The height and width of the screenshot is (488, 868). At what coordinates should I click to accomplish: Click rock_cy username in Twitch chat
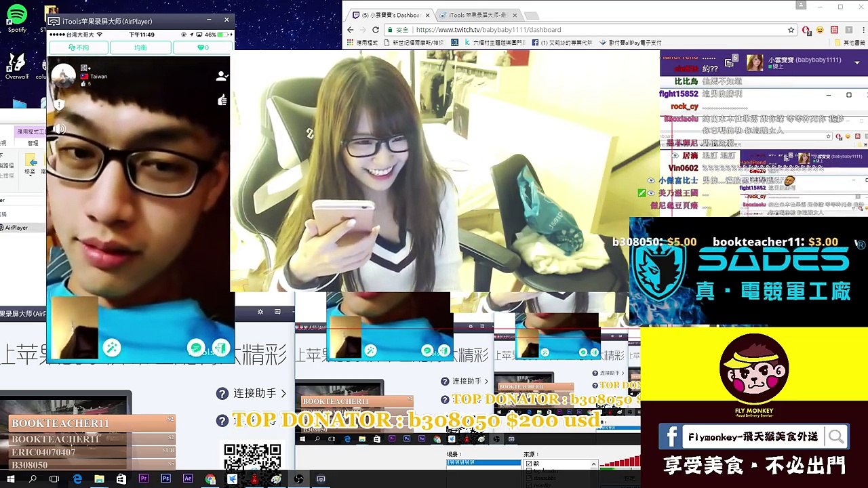coord(684,107)
